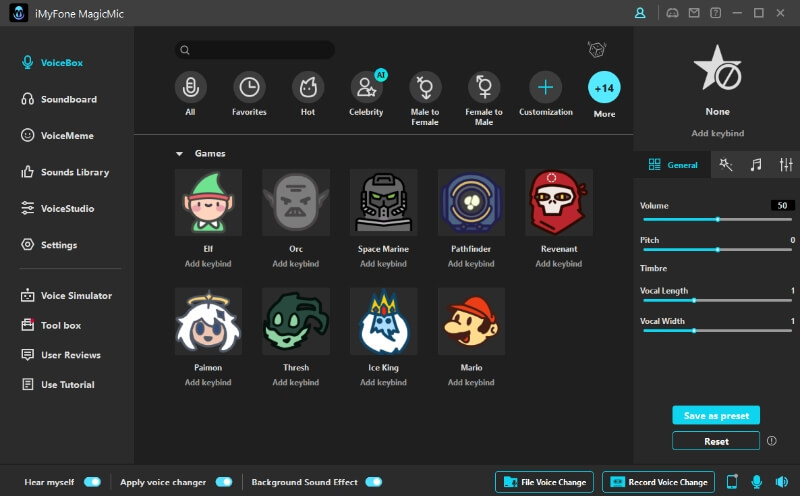800x496 pixels.
Task: Open Use Tutorial in the sidebar
Action: coord(58,384)
